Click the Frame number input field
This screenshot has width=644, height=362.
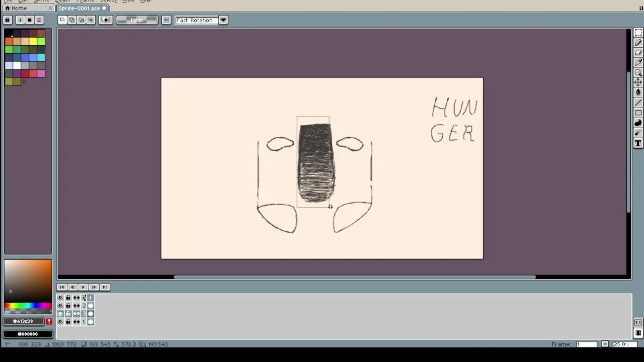587,344
